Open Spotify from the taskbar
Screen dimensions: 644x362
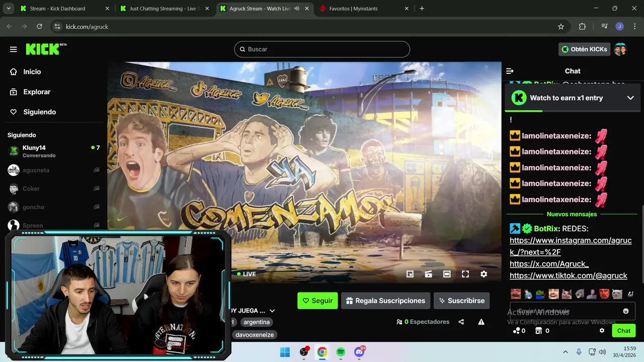pos(341,352)
